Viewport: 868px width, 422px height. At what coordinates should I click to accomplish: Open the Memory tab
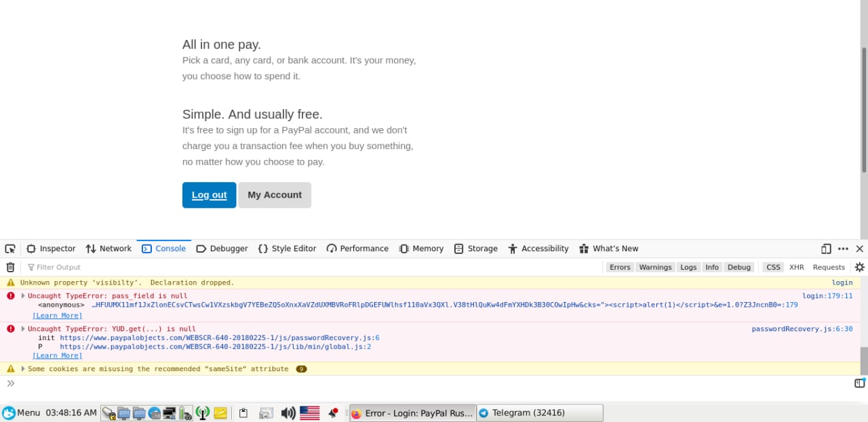[421, 249]
